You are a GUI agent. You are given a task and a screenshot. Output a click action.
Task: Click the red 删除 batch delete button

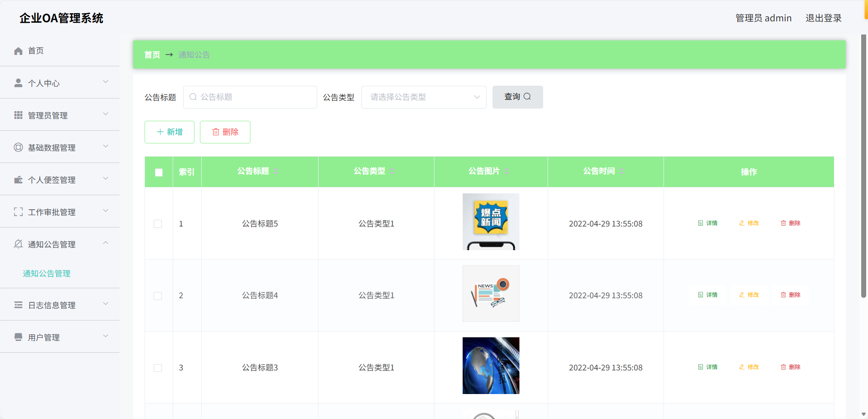click(225, 132)
